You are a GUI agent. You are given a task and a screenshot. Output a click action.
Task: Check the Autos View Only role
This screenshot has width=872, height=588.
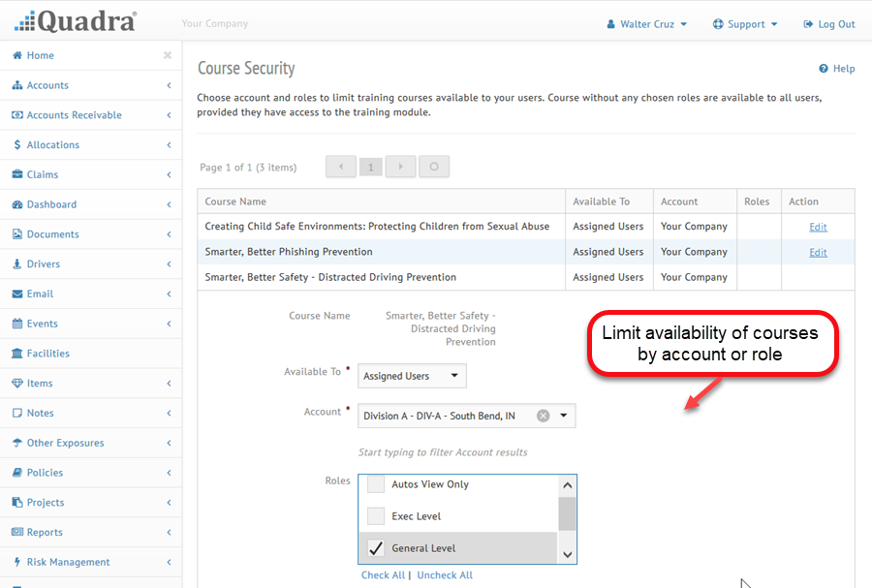point(376,484)
